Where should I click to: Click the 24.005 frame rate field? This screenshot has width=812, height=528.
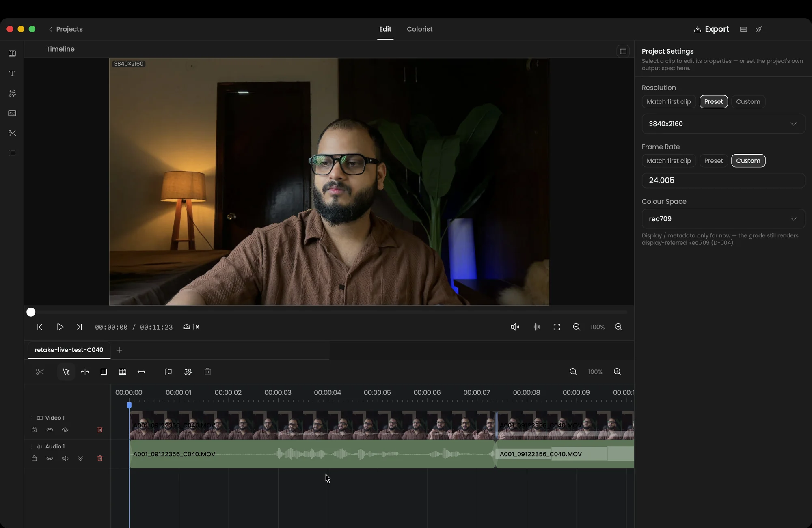click(723, 181)
